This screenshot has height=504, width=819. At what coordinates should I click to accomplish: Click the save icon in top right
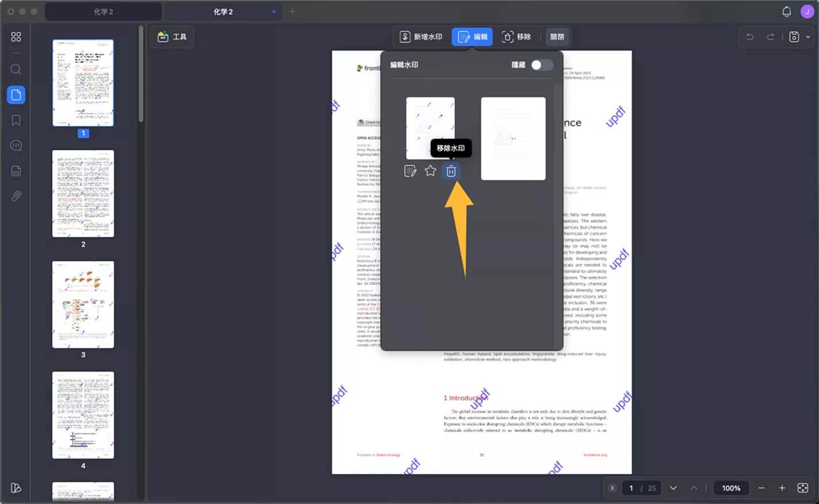794,37
